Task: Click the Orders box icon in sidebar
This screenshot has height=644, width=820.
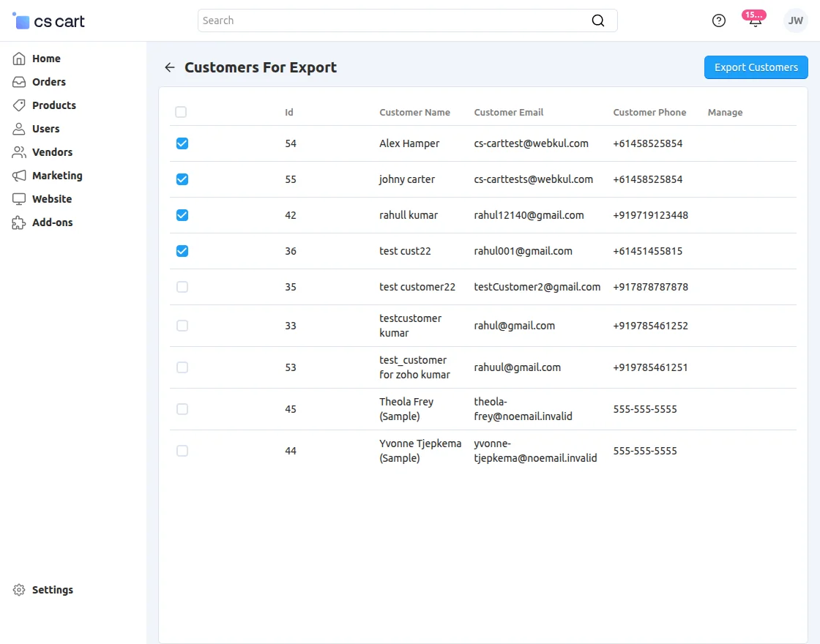Action: pos(19,81)
